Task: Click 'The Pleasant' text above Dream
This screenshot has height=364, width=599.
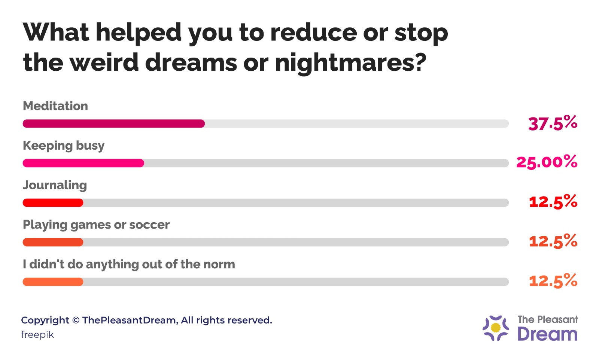Action: tap(548, 319)
